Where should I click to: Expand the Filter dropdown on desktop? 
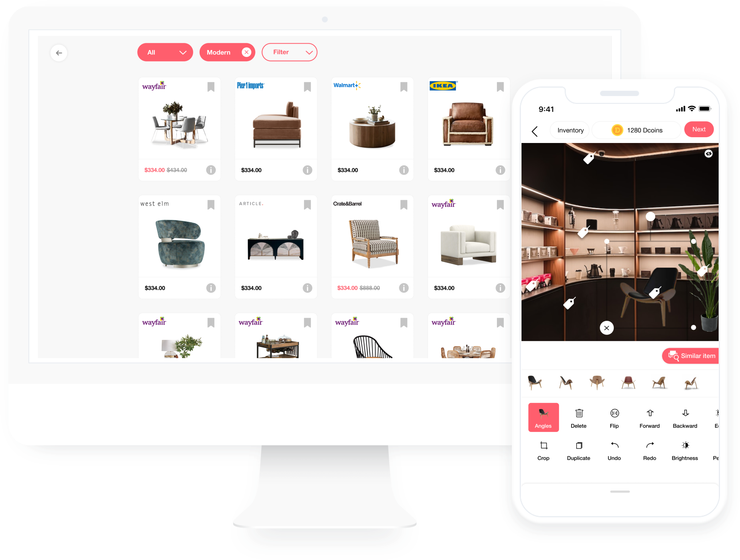pos(290,52)
